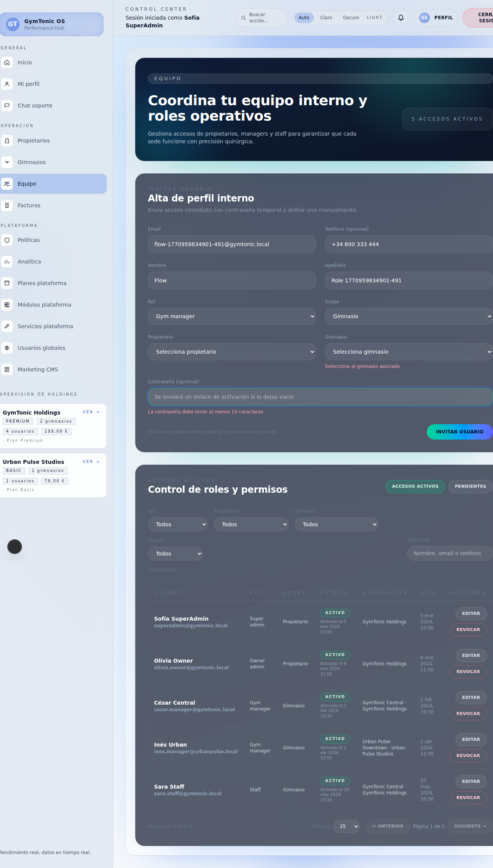Open the page size dropdown showing 25
493x868 pixels.
pos(346,826)
